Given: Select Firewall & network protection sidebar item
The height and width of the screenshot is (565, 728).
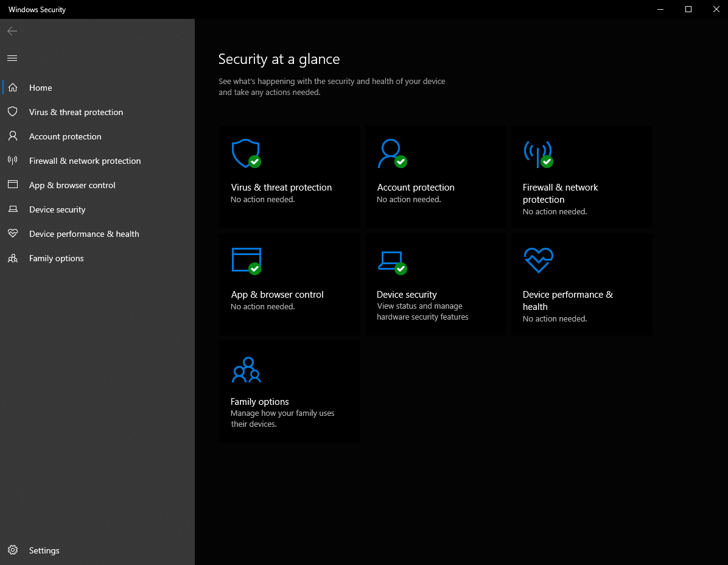Looking at the screenshot, I should 85,161.
